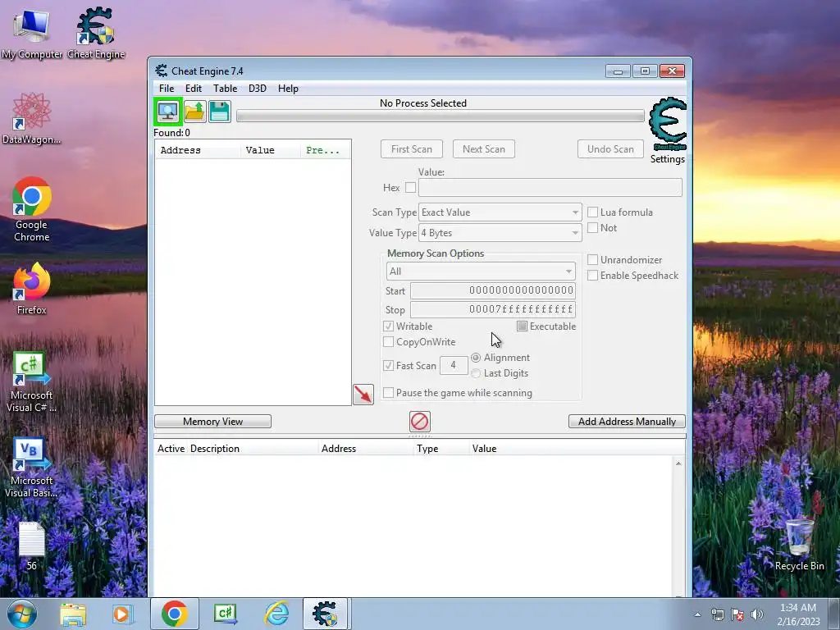Viewport: 840px width, 630px height.
Task: Open Microsoft Visual Basic desktop shortcut
Action: coord(32,468)
